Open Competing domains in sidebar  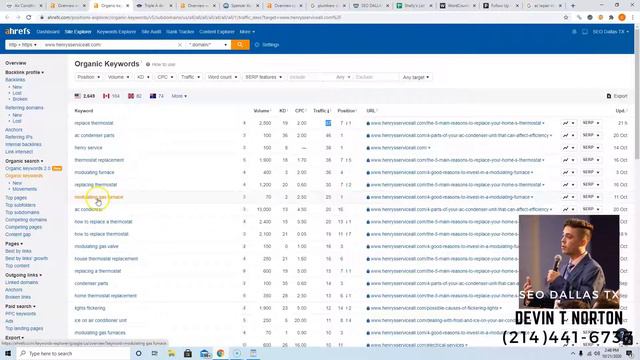click(x=26, y=220)
